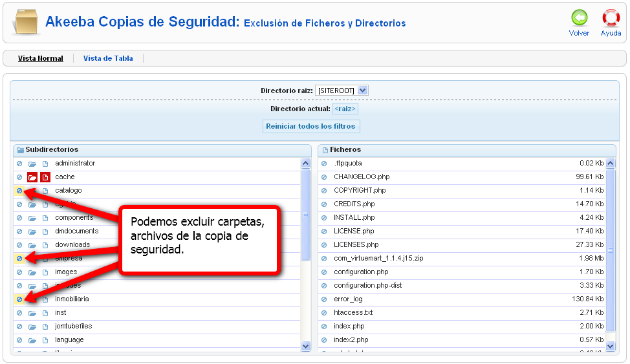The width and height of the screenshot is (630, 364).
Task: Toggle highlighted exclusion circle for inmobiliaria
Action: (x=19, y=299)
